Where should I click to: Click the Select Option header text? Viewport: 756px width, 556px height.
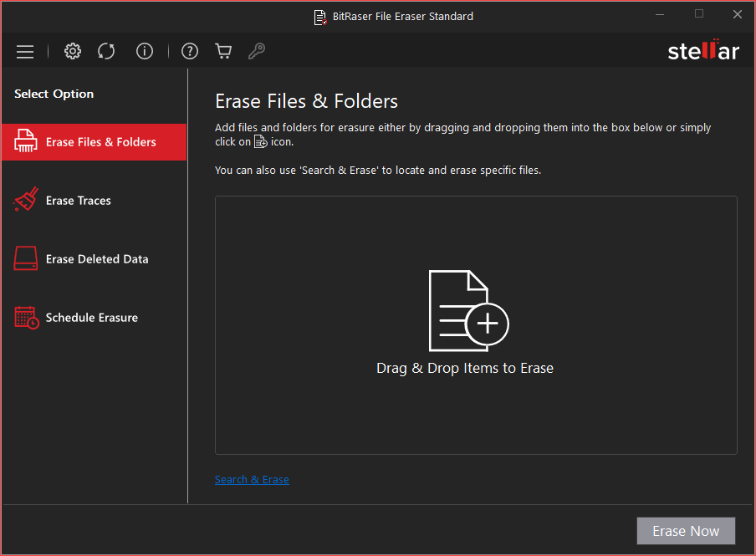click(54, 94)
